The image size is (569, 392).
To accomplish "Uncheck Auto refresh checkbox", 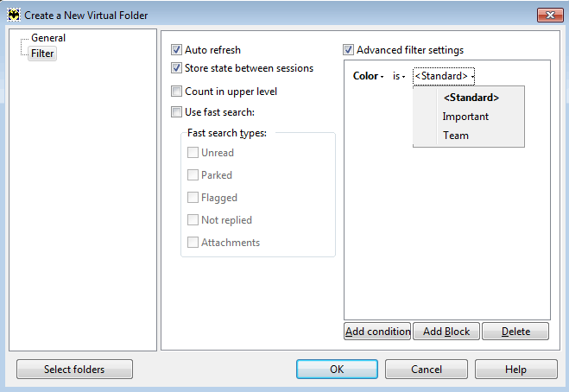I will (x=176, y=50).
